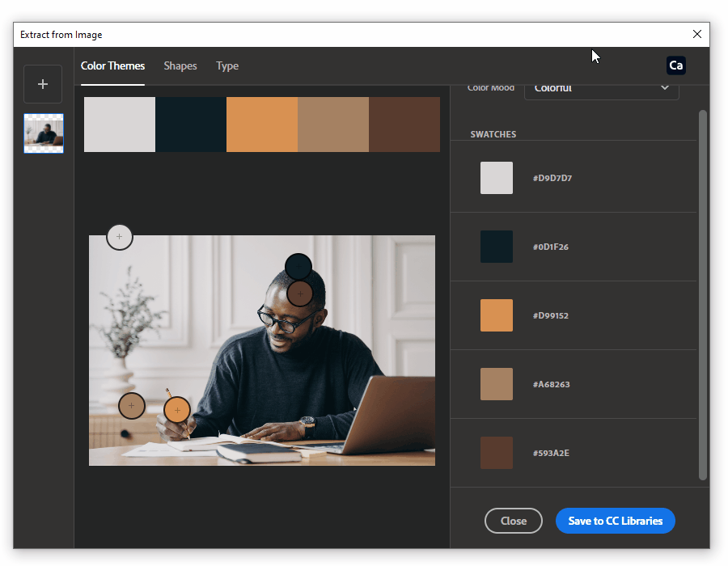Viewport: 728px width, 566px height.
Task: Click the #D9D7D7 hex code text
Action: coord(552,178)
